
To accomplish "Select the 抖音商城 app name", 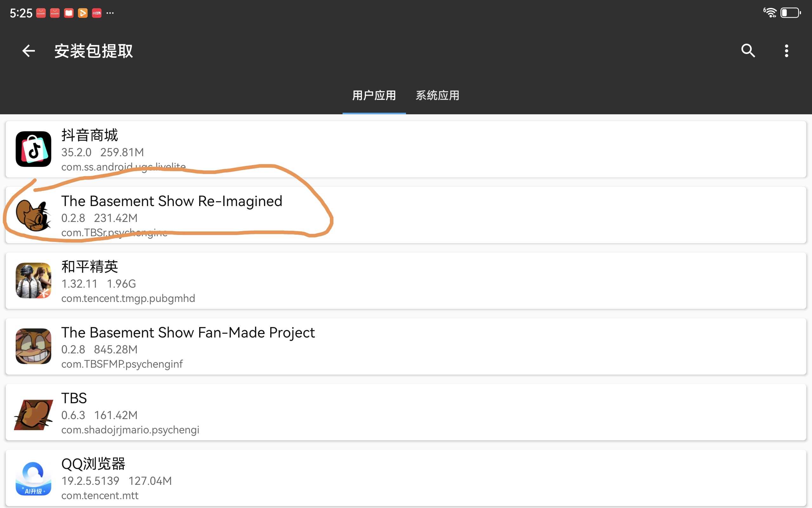I will (89, 135).
